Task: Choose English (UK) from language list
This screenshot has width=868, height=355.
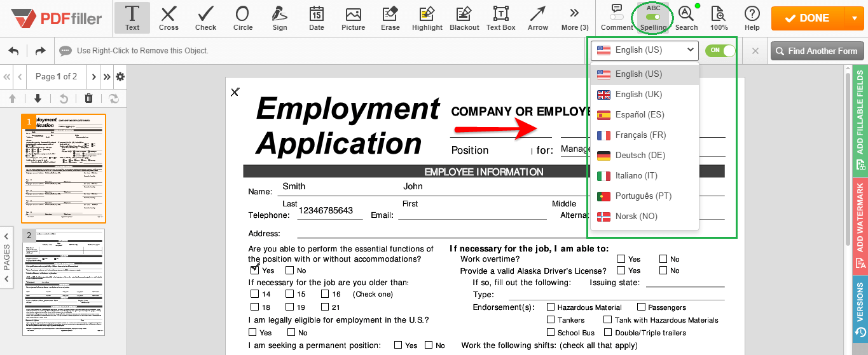Action: click(645, 95)
